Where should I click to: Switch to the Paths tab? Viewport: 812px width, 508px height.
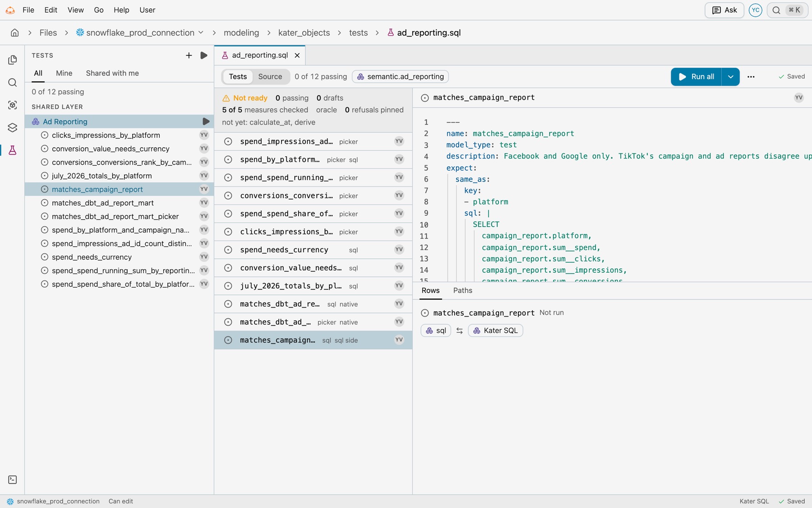(462, 290)
